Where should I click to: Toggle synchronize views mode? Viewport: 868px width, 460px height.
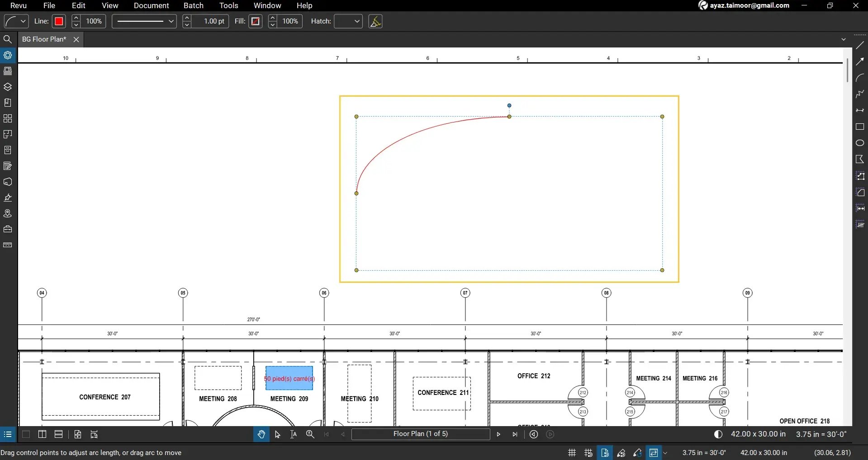pos(654,453)
